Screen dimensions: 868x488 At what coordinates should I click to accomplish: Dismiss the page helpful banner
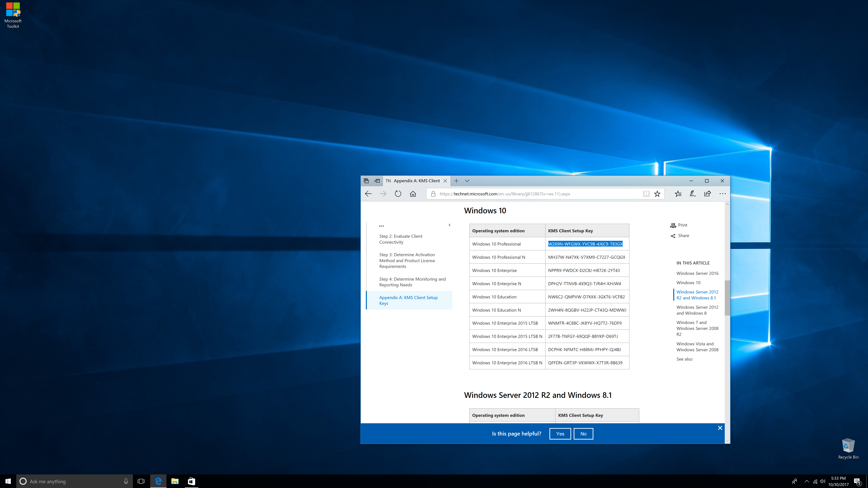720,428
